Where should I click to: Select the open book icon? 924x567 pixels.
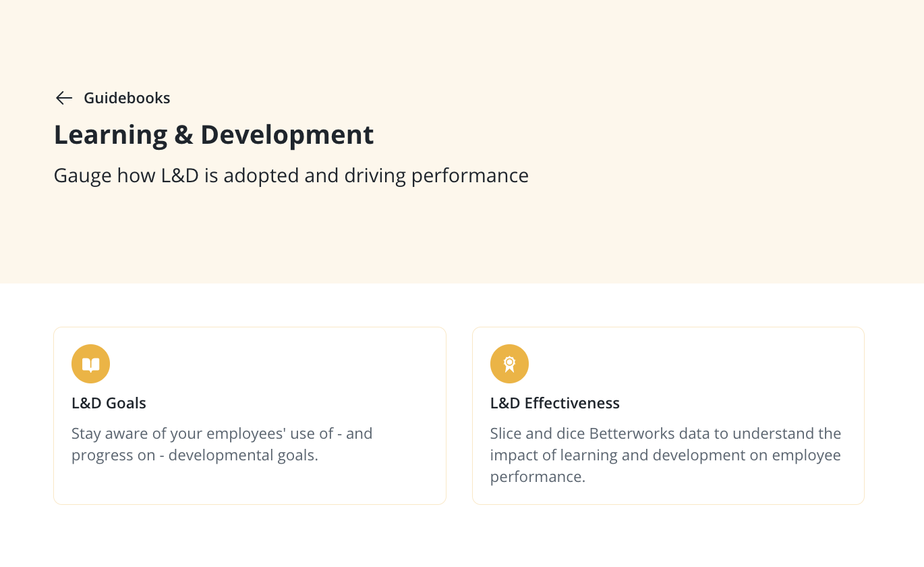coord(90,364)
